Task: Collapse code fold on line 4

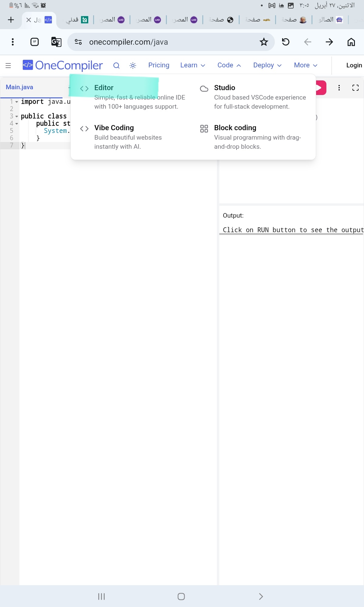Action: click(17, 124)
